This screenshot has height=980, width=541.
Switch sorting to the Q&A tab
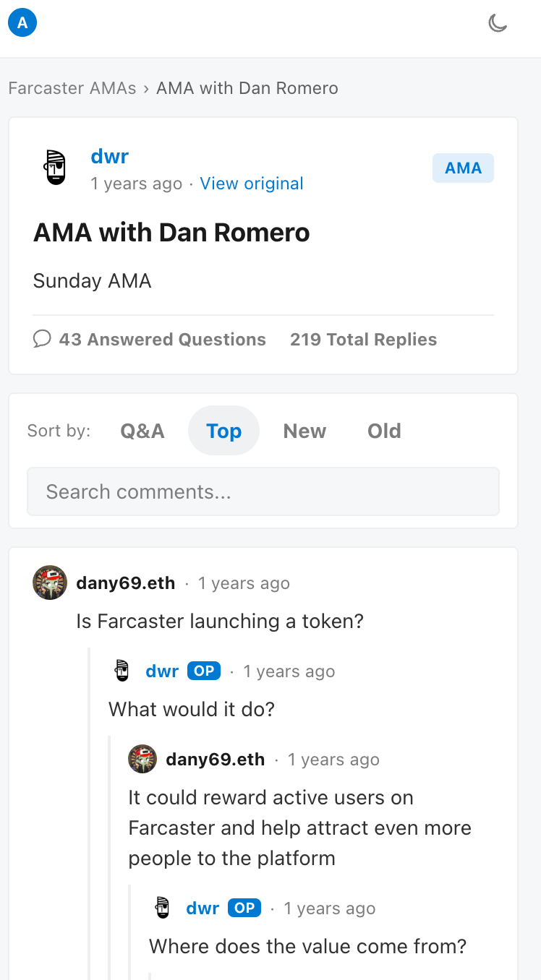click(142, 431)
